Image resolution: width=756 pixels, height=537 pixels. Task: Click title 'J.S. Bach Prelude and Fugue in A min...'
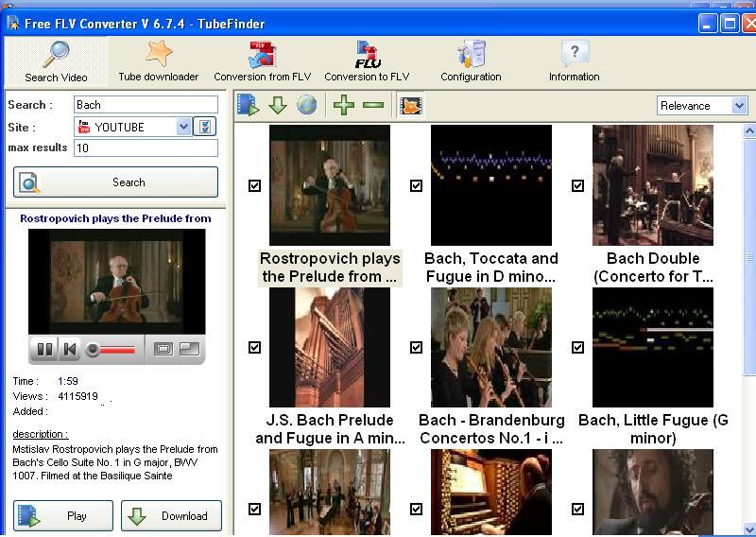330,429
